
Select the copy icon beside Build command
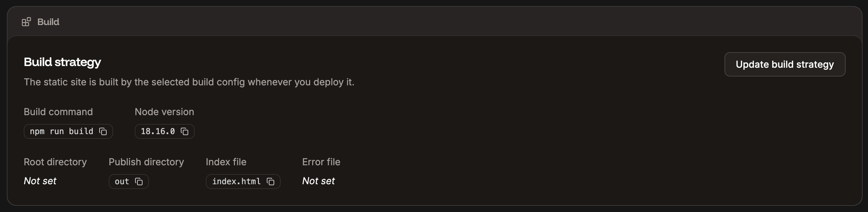103,131
